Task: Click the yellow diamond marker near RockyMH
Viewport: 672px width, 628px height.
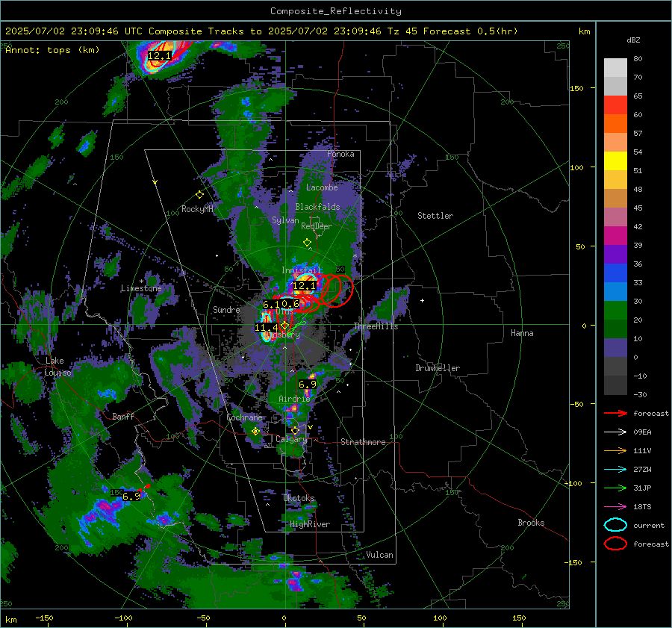Action: click(199, 195)
